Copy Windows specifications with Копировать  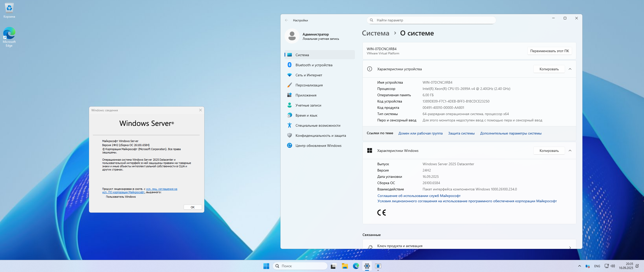(x=549, y=151)
